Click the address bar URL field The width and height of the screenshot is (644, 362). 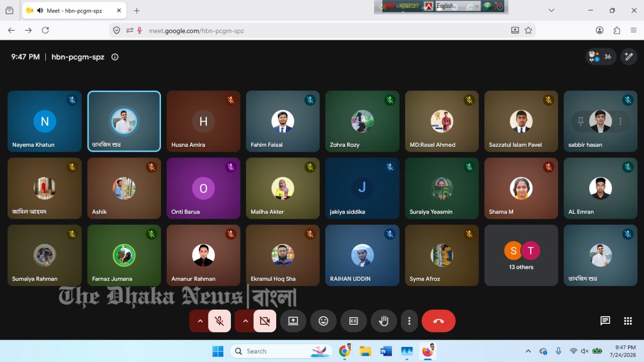[x=322, y=31]
